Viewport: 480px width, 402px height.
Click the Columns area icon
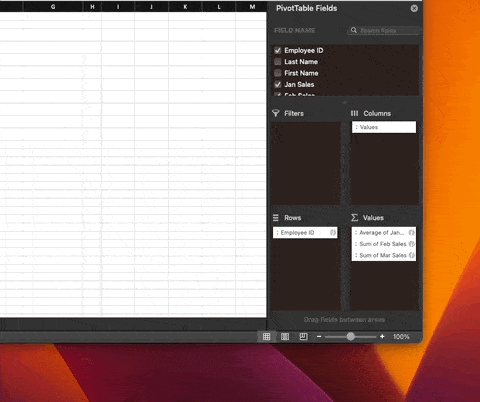click(x=354, y=113)
